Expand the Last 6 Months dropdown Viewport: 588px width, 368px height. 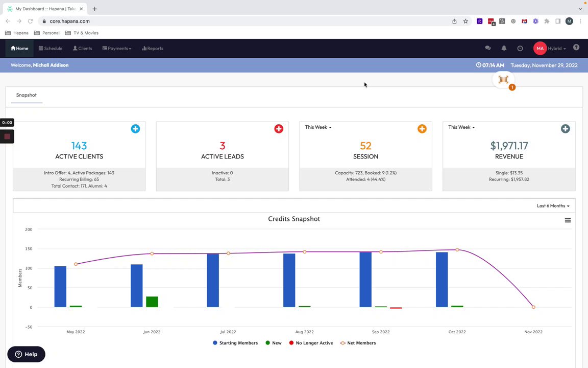pos(553,206)
